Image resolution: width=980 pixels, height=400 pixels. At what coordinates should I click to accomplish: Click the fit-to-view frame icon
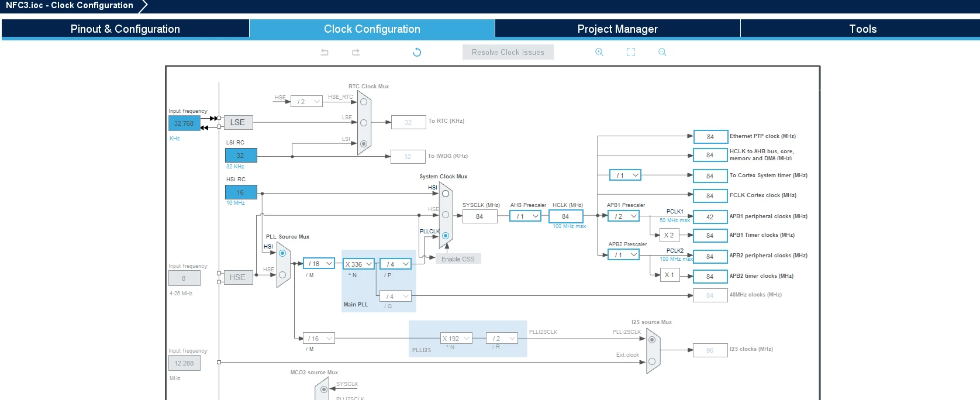pos(631,52)
